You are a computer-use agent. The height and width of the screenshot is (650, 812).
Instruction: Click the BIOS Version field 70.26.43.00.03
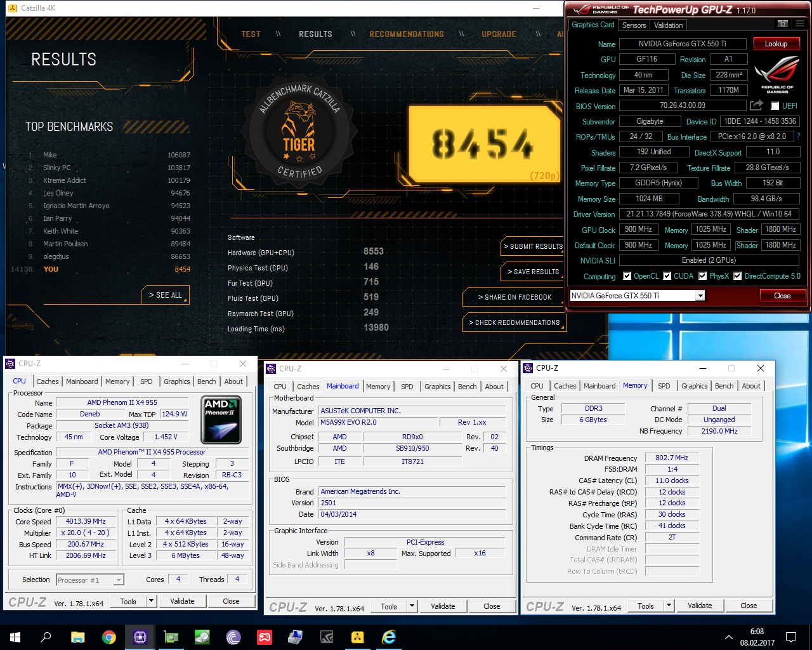click(682, 106)
